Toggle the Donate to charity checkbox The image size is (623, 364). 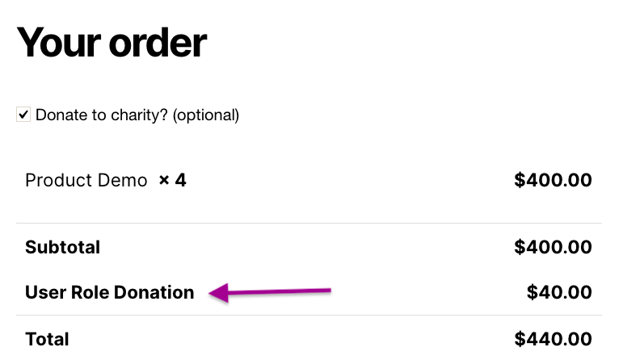point(23,115)
